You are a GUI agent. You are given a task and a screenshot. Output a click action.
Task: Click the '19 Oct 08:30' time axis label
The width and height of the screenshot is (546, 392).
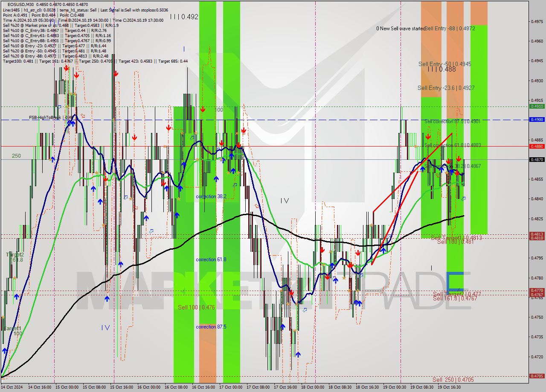[422, 387]
